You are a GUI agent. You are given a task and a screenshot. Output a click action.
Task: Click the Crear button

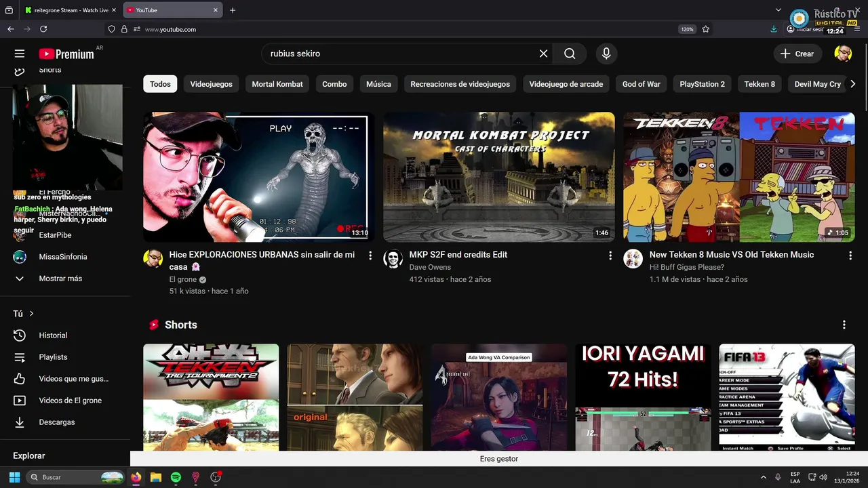[797, 54]
